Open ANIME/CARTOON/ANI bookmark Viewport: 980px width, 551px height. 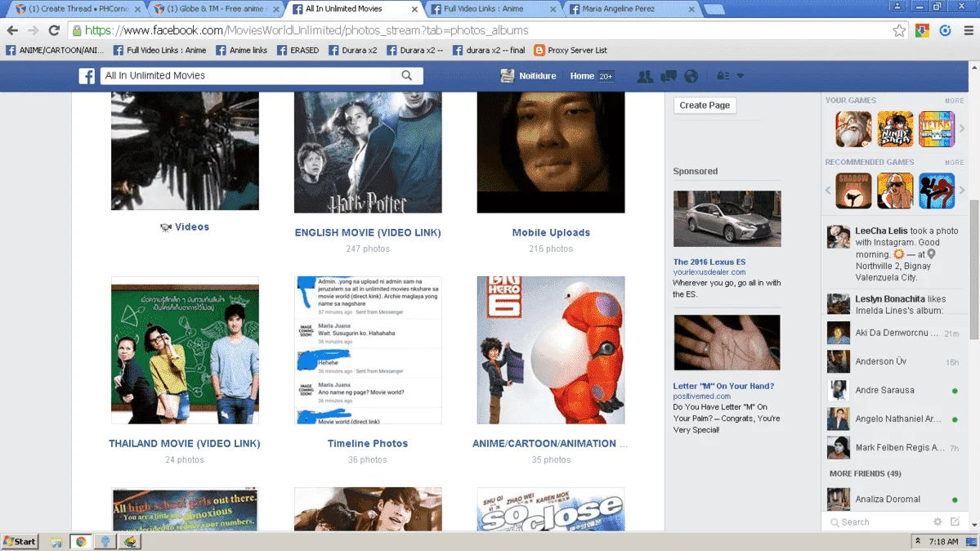55,50
